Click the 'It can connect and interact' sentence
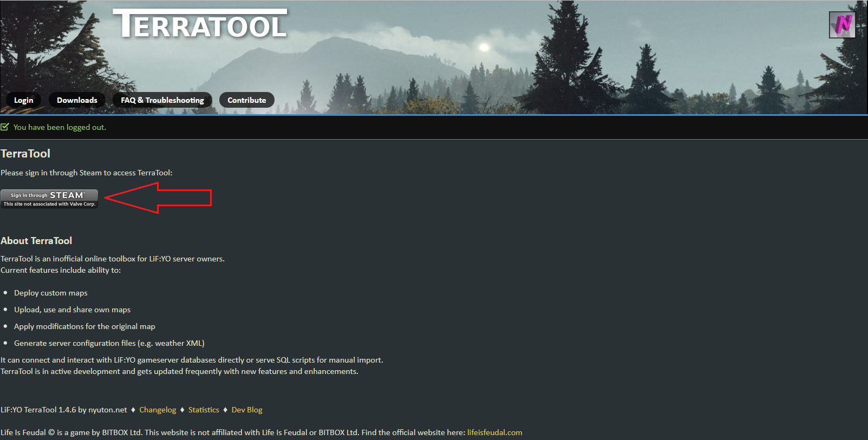Image resolution: width=868 pixels, height=440 pixels. tap(192, 360)
